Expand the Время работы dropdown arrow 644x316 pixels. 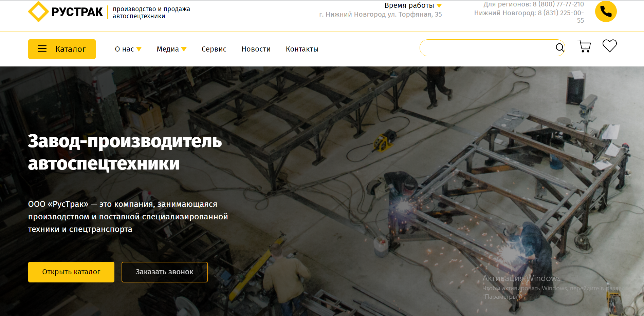[439, 6]
